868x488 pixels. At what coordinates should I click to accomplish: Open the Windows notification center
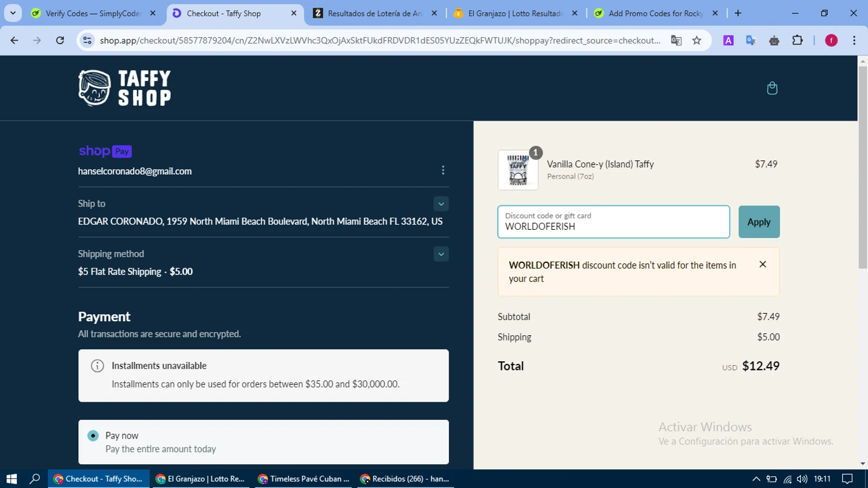click(x=847, y=479)
